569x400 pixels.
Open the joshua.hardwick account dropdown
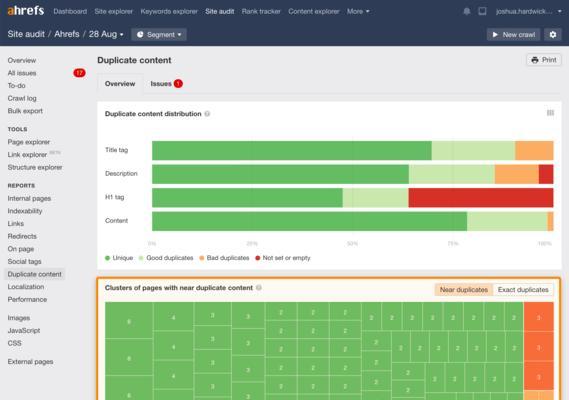click(528, 11)
